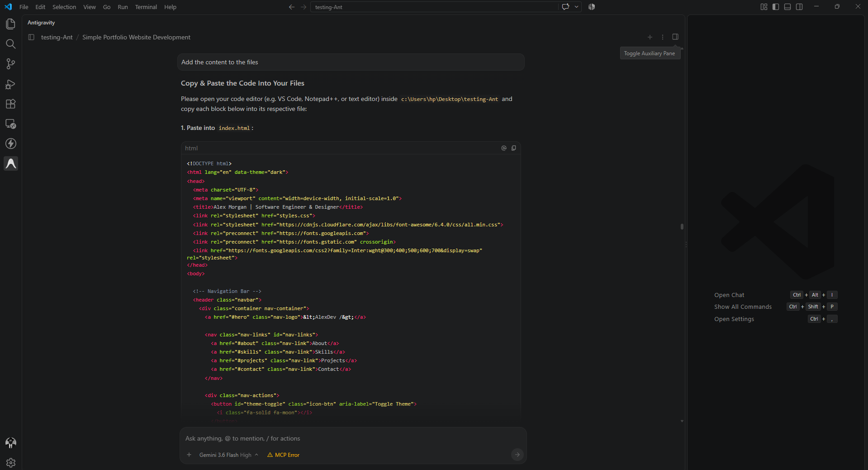Click the MCP Error warning
868x470 pixels.
283,455
